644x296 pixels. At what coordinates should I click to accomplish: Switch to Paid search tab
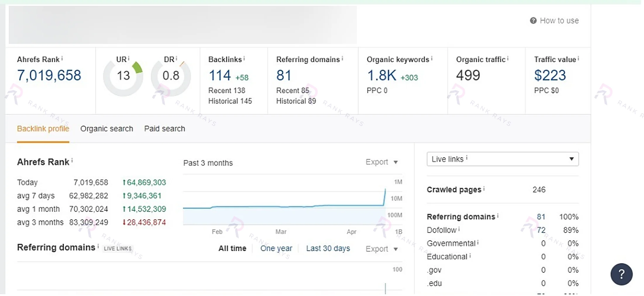[x=165, y=129]
